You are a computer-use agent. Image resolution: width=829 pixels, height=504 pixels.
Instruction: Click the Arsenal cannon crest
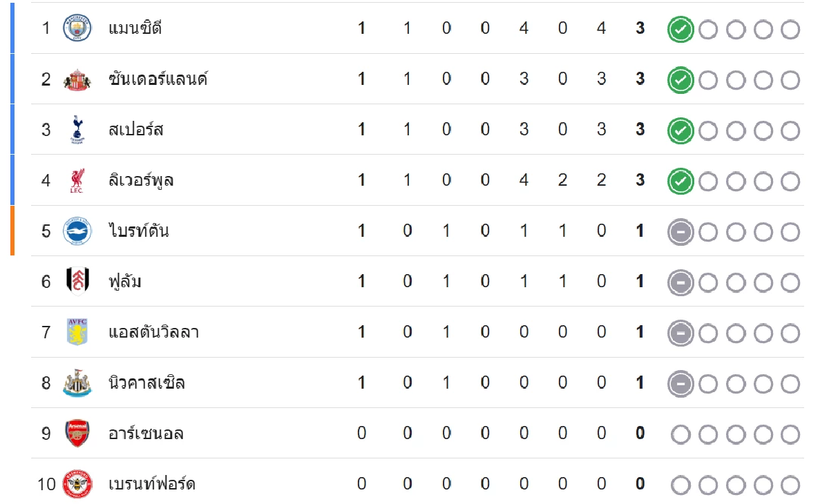pos(77,433)
